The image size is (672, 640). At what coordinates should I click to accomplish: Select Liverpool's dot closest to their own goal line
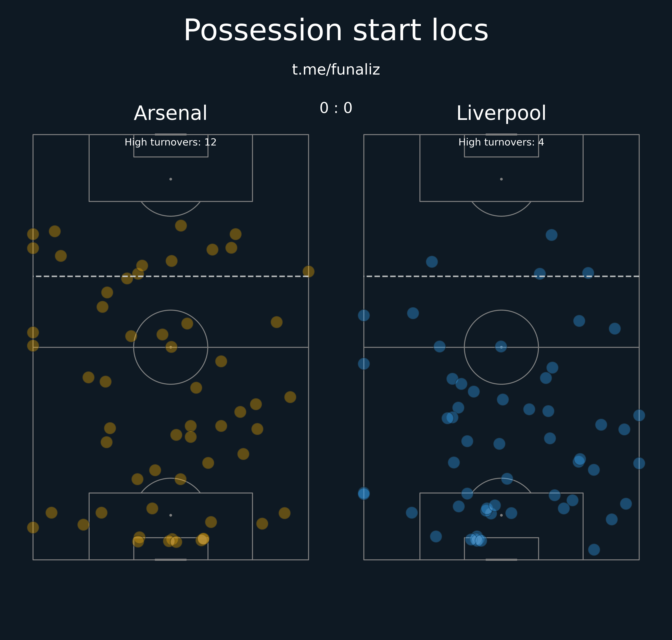(594, 550)
